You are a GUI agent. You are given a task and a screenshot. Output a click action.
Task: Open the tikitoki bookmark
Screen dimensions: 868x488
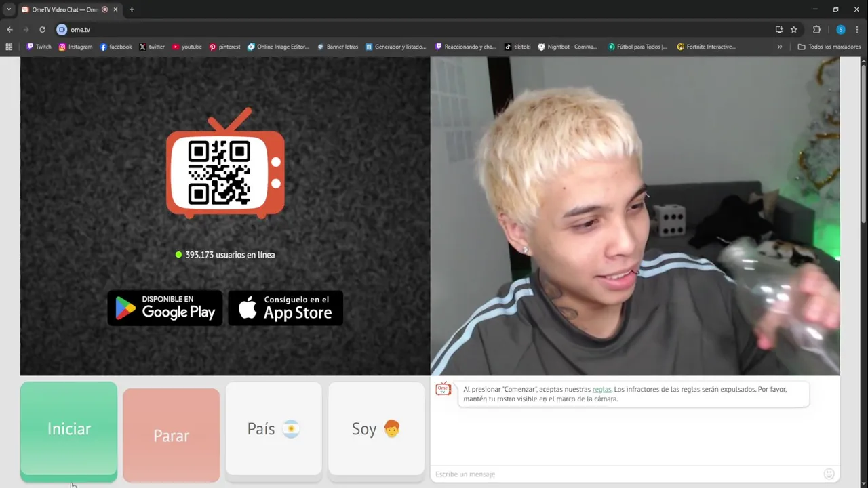517,47
